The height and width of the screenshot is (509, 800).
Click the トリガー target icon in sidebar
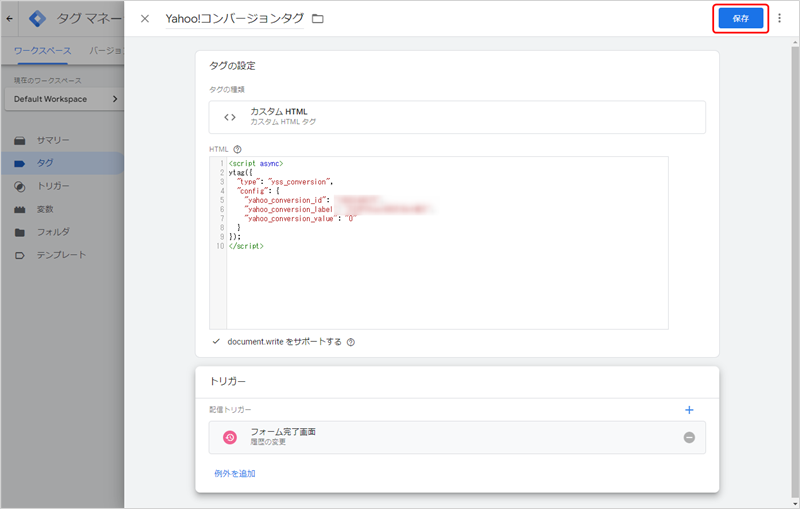19,187
